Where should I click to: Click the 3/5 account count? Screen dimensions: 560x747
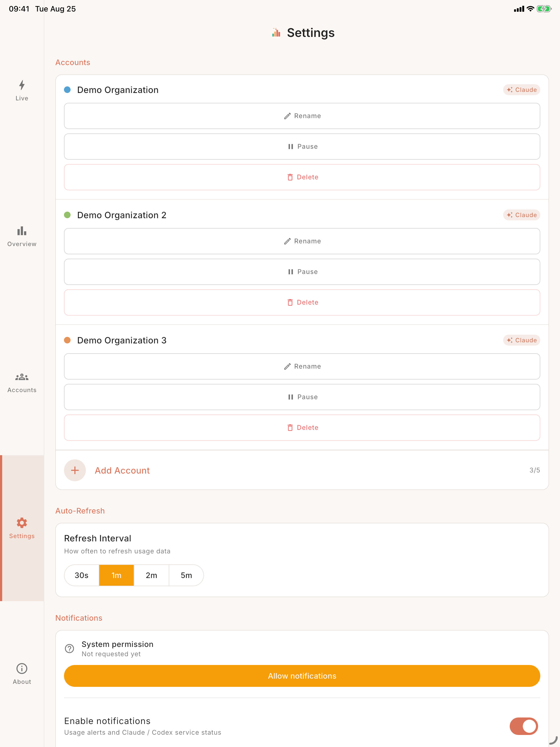tap(535, 470)
